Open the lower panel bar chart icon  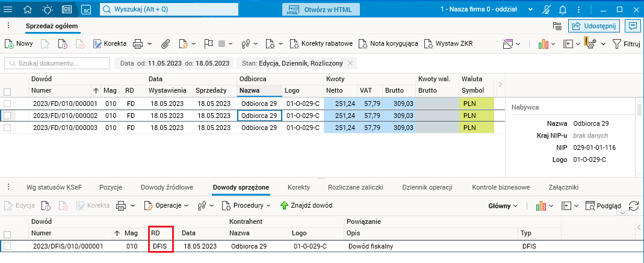(x=541, y=205)
